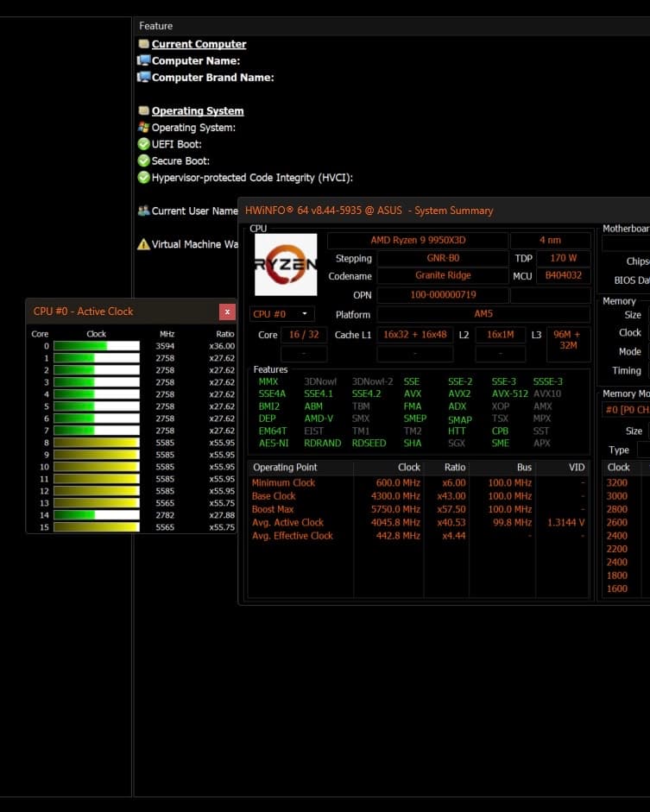Click the Core 0 clock bar

pos(97,346)
